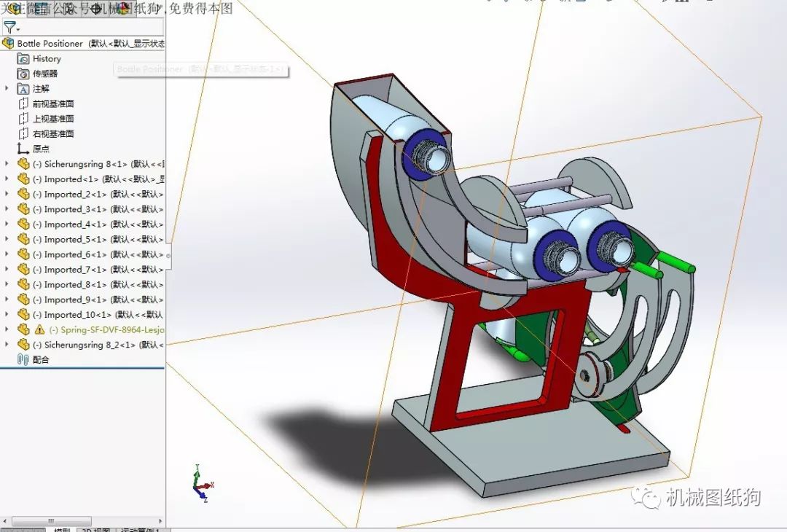The width and height of the screenshot is (787, 532).
Task: Click the Sicherungsring 8<1> part icon
Action: 23,164
